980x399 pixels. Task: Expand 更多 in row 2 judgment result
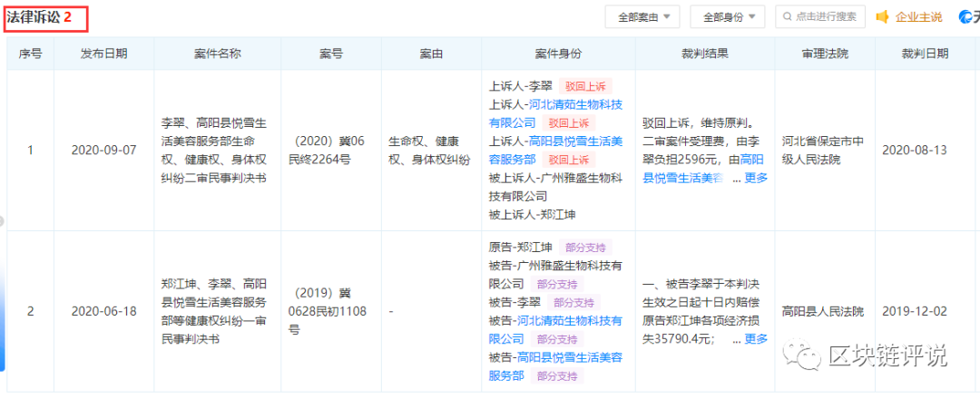pyautogui.click(x=756, y=338)
